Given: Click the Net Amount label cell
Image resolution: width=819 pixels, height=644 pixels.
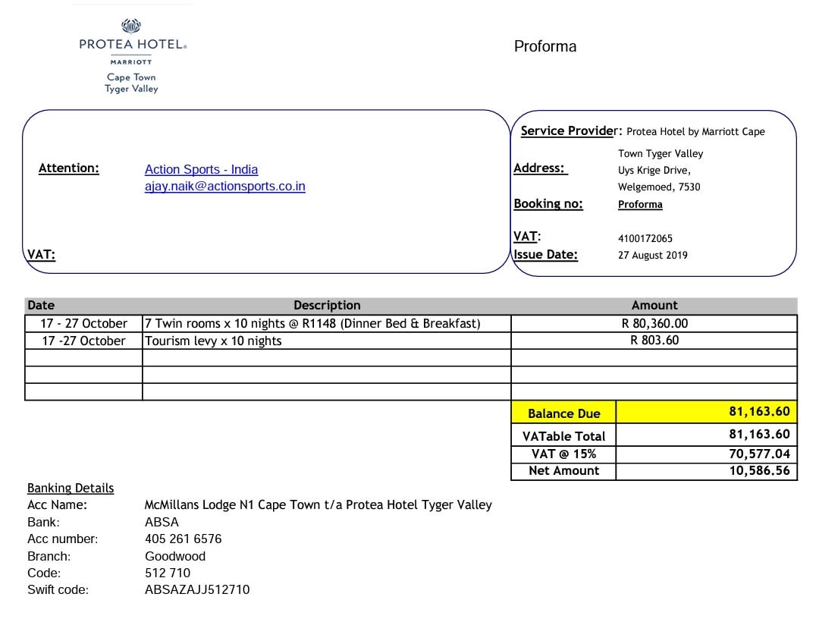Looking at the screenshot, I should tap(563, 470).
